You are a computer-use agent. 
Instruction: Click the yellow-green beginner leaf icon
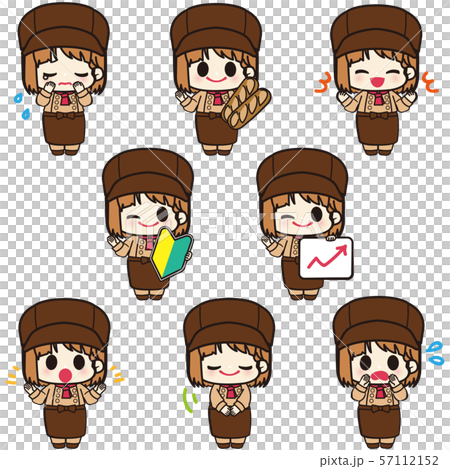tap(172, 253)
